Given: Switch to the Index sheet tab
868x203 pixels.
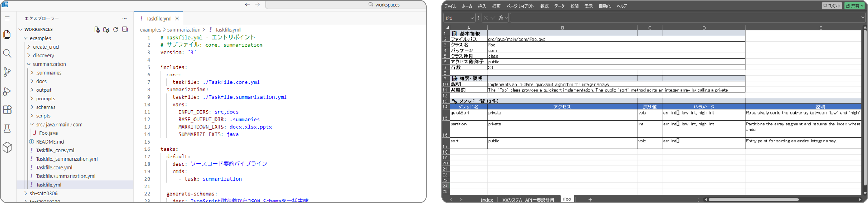Looking at the screenshot, I should click(x=486, y=200).
